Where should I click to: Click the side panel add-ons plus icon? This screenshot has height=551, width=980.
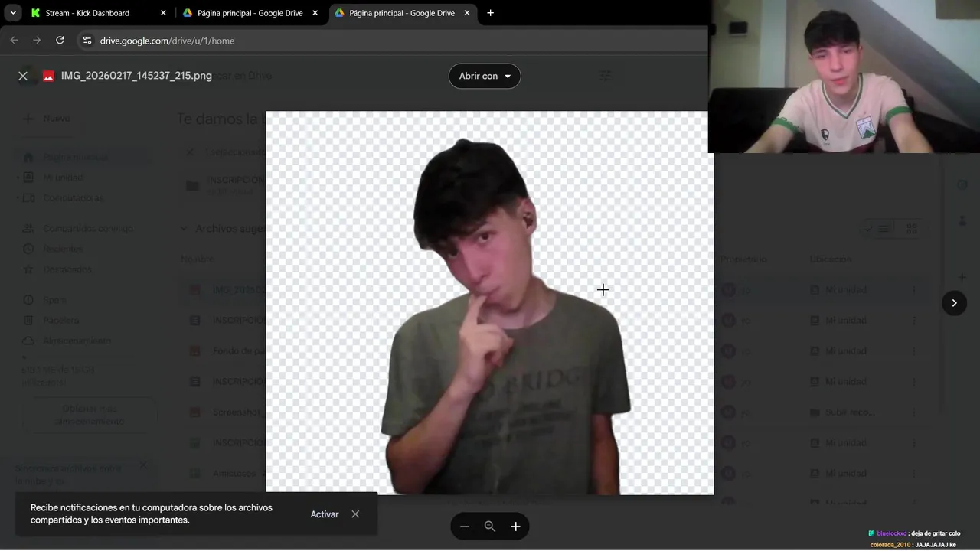click(962, 277)
